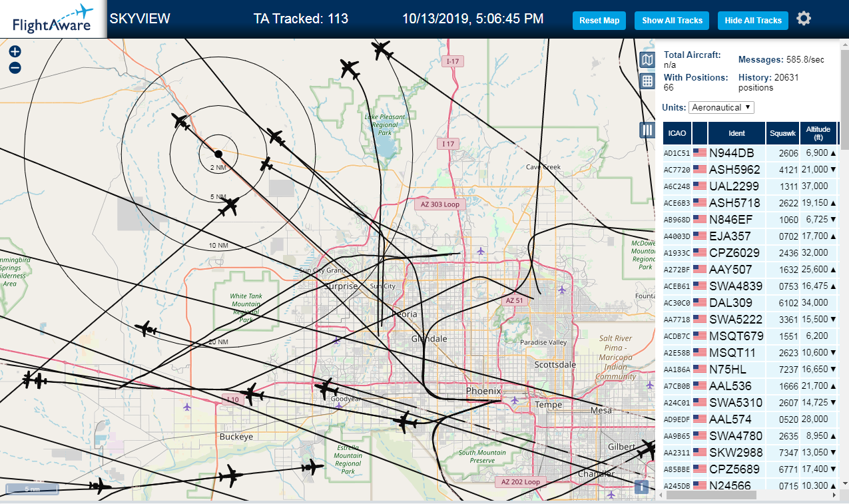Viewport: 849px width, 504px height.
Task: Select the N846EF aircraft row
Action: [750, 219]
